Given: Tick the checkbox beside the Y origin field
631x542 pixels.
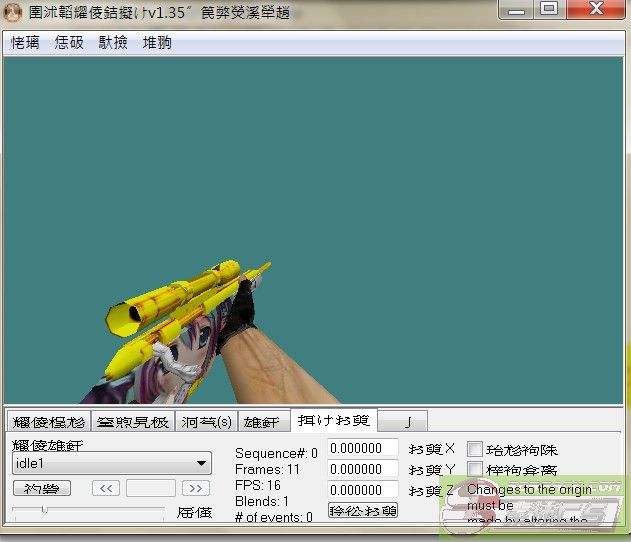Looking at the screenshot, I should 475,470.
